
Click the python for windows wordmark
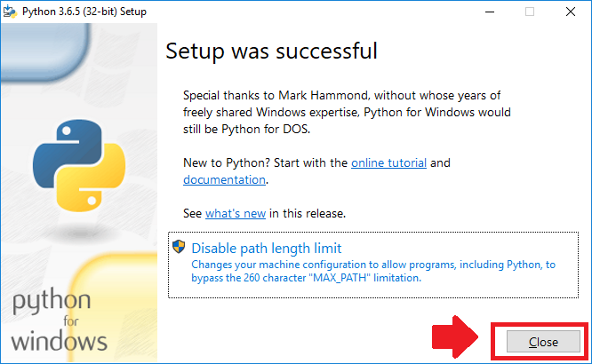point(59,320)
